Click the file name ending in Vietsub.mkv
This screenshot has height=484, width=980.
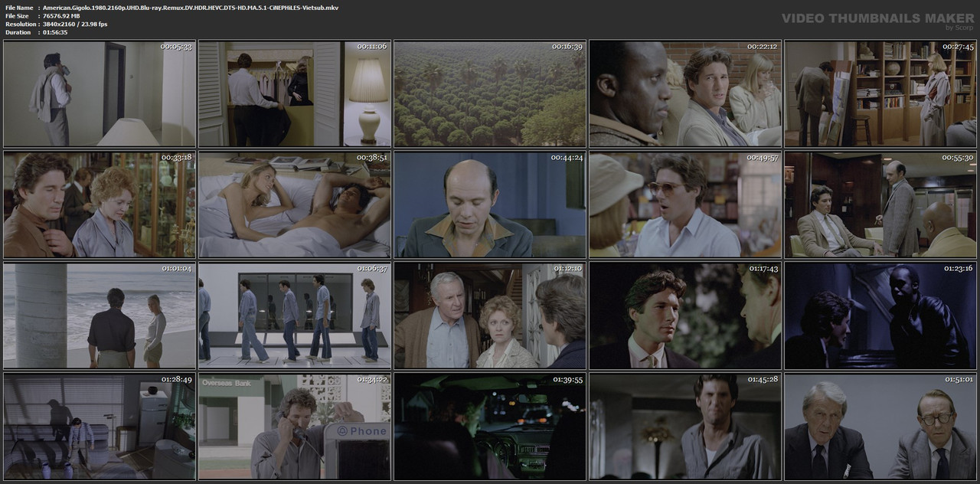(191, 7)
